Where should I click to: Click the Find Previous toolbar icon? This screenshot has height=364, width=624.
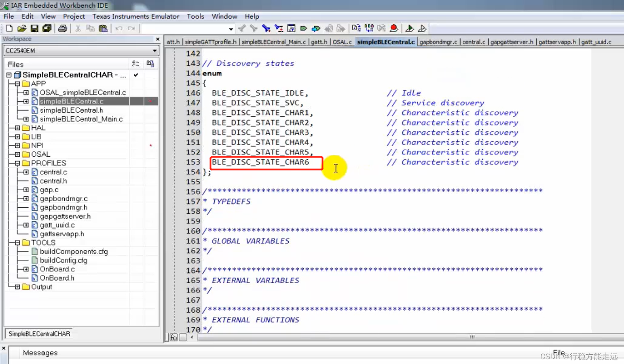[x=242, y=28]
